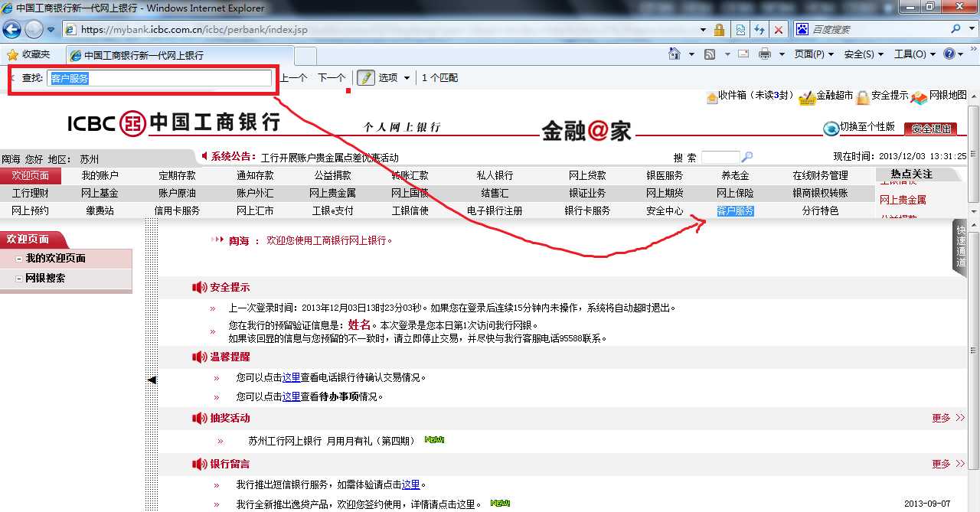Close the find bar with the X
The image size is (980, 512).
pos(12,78)
